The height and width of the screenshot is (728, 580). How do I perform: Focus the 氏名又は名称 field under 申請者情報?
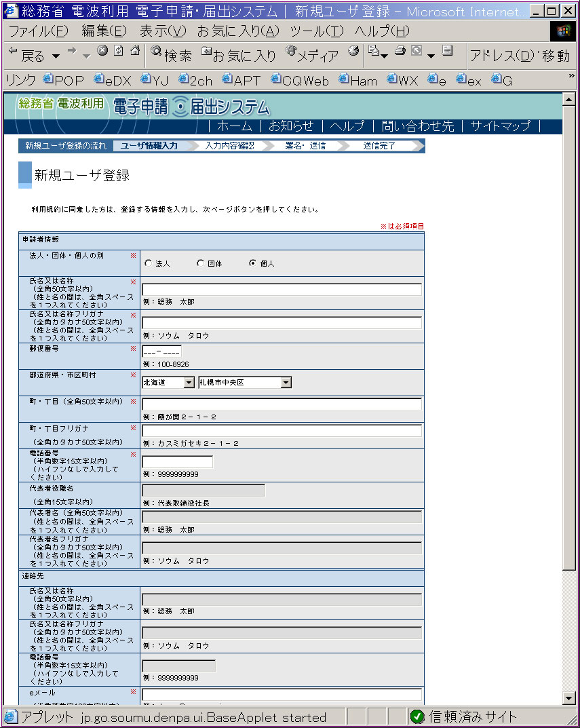pos(282,289)
